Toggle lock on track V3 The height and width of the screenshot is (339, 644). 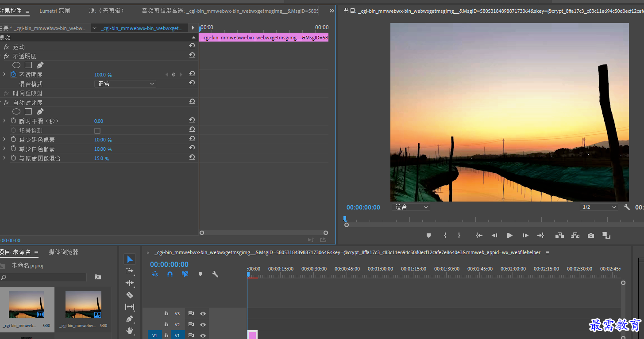point(166,313)
